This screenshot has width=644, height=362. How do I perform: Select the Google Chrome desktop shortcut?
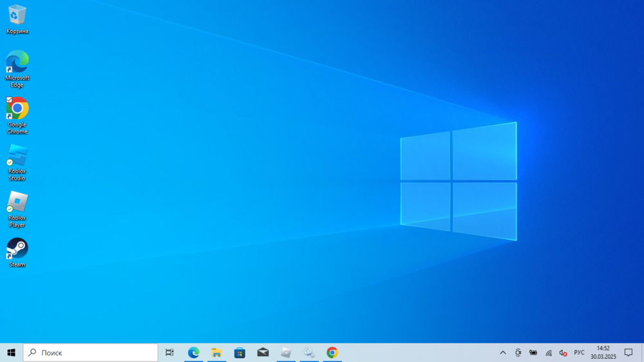coord(17,116)
